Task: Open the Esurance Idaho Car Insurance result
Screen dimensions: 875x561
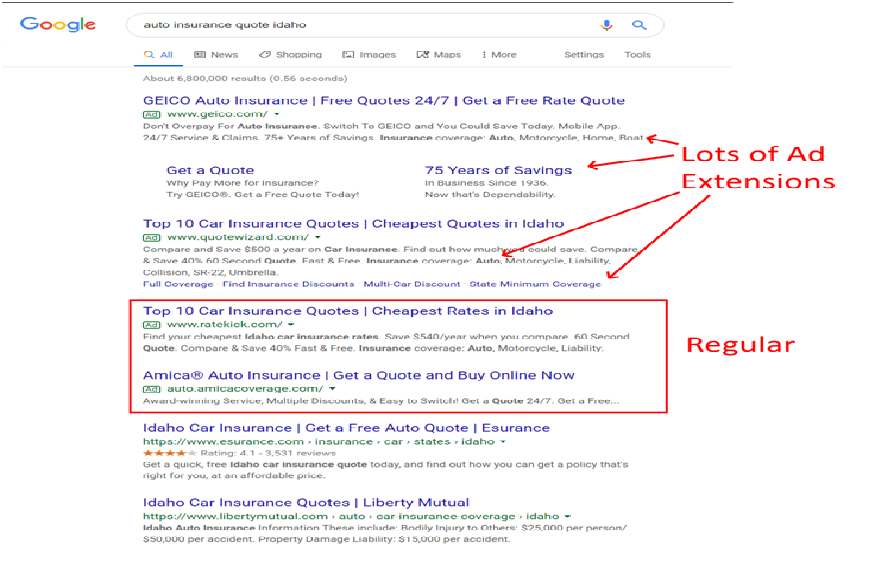Action: click(346, 428)
